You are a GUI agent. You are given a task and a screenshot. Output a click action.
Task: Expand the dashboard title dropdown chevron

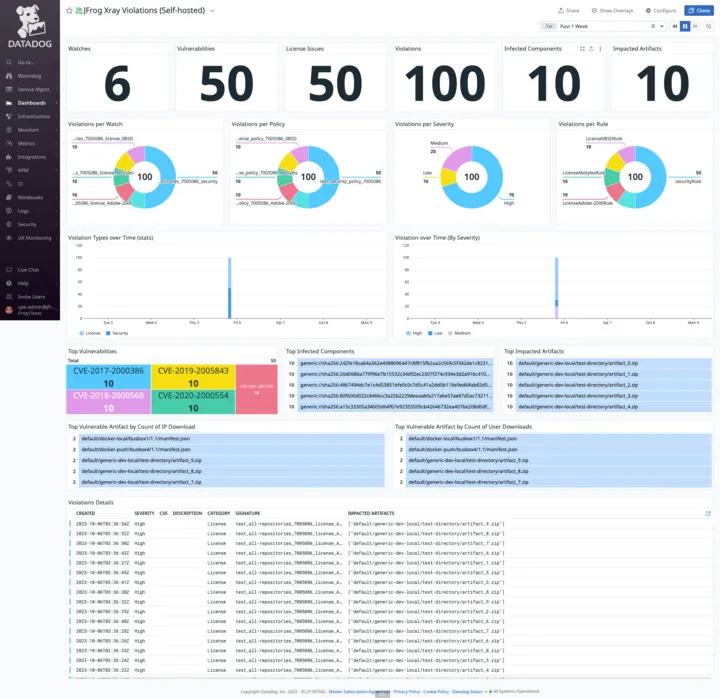tap(212, 11)
